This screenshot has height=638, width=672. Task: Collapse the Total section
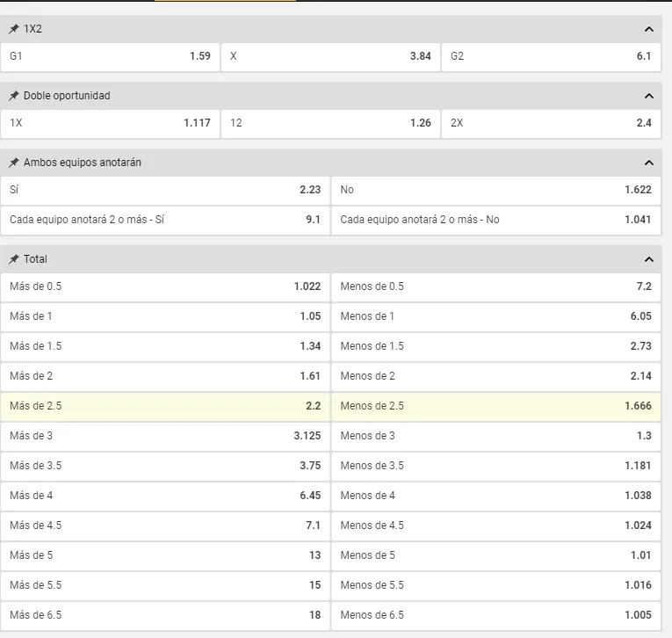[649, 259]
